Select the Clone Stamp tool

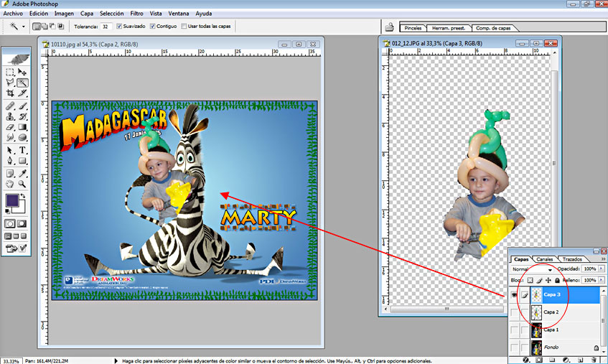tap(10, 116)
